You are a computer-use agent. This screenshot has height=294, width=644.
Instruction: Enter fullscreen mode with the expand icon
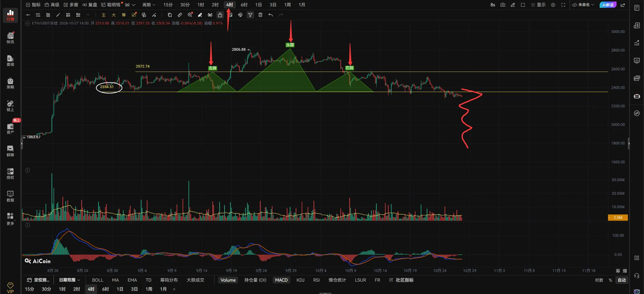tap(563, 5)
